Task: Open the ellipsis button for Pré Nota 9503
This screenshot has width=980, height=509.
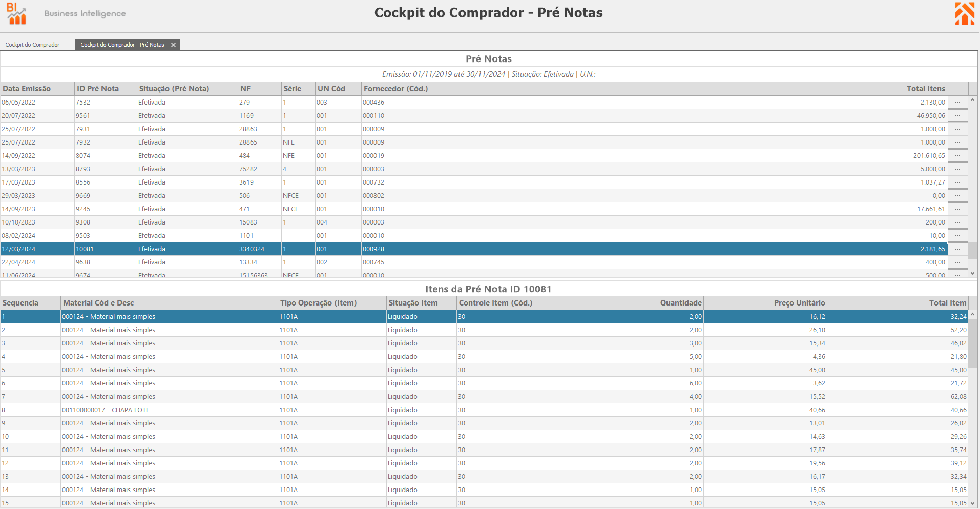Action: 957,236
